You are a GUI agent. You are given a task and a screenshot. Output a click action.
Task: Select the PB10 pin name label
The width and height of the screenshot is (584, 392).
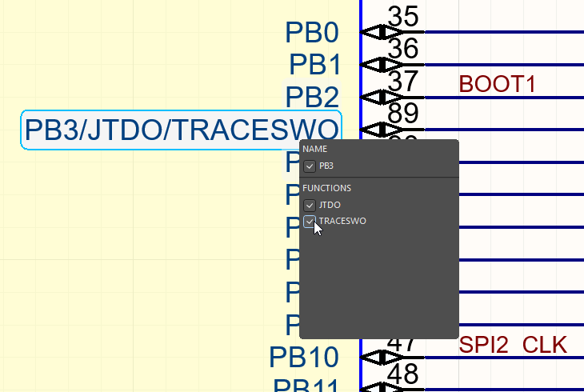[x=304, y=357]
